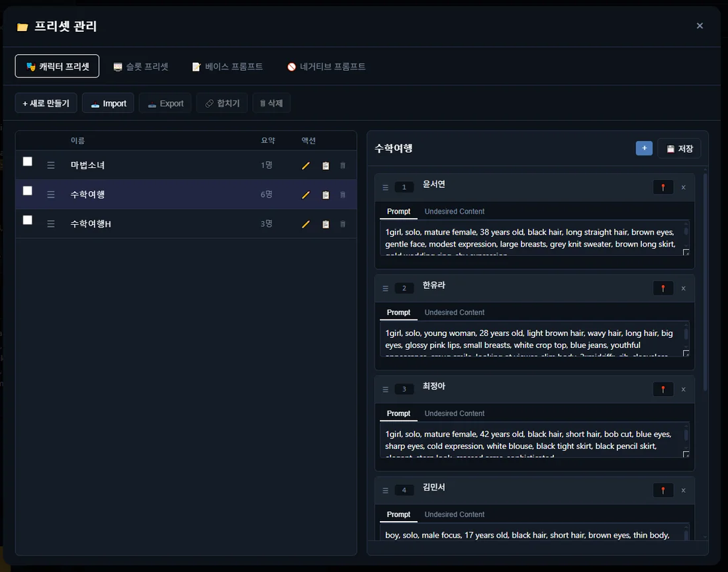Close the 프리셋 관리 dialog
Viewport: 728px width, 572px height.
(x=700, y=26)
